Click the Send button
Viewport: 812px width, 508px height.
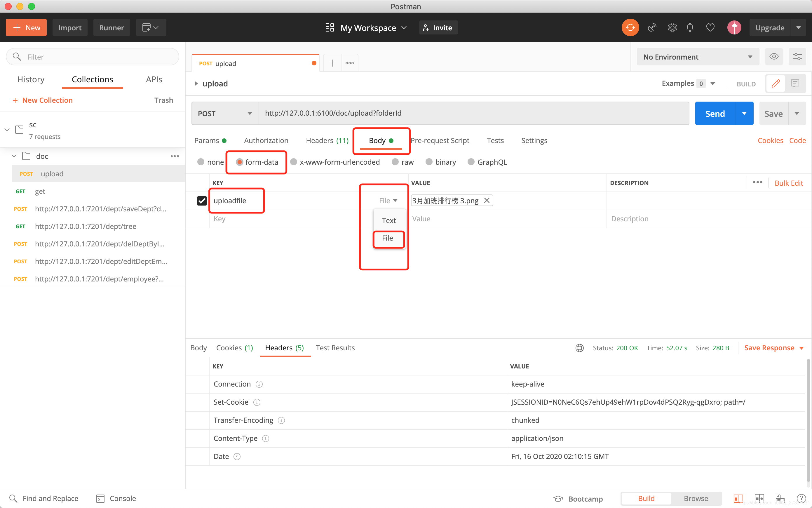[x=715, y=114]
